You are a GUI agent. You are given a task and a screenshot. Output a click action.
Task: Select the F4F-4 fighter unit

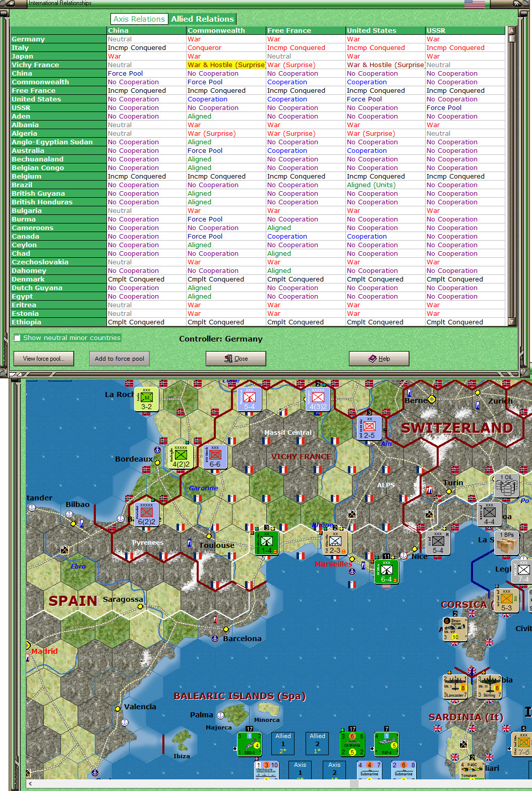(387, 745)
